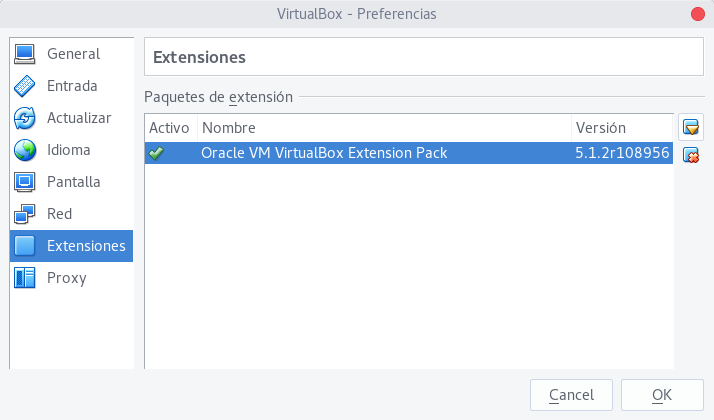This screenshot has height=420, width=714.
Task: Click the Nombre column header
Action: pyautogui.click(x=228, y=128)
